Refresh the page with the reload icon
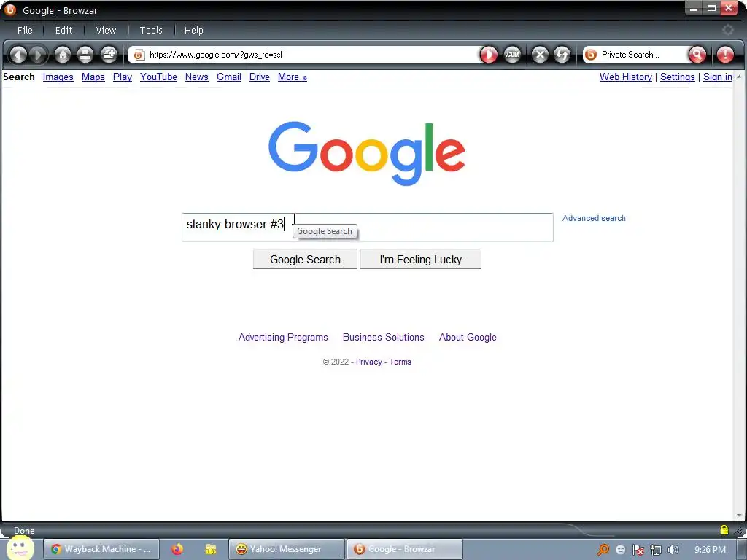Image resolution: width=747 pixels, height=560 pixels. tap(562, 55)
